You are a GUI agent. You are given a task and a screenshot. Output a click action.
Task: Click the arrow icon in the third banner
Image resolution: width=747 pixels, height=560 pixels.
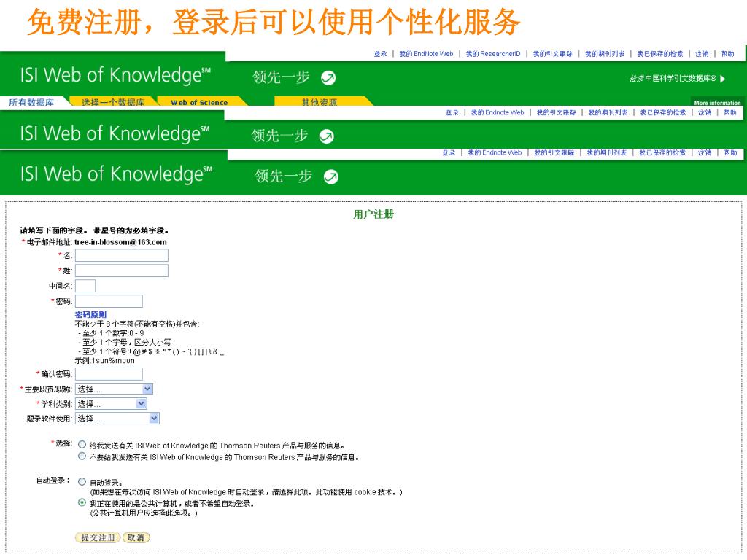point(330,176)
